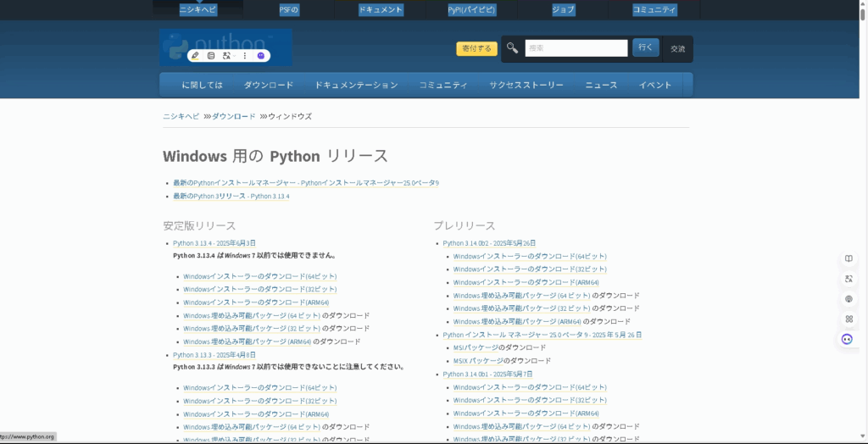The height and width of the screenshot is (444, 868).
Task: Open the three-dot menu in floating toolbar
Action: 245,55
